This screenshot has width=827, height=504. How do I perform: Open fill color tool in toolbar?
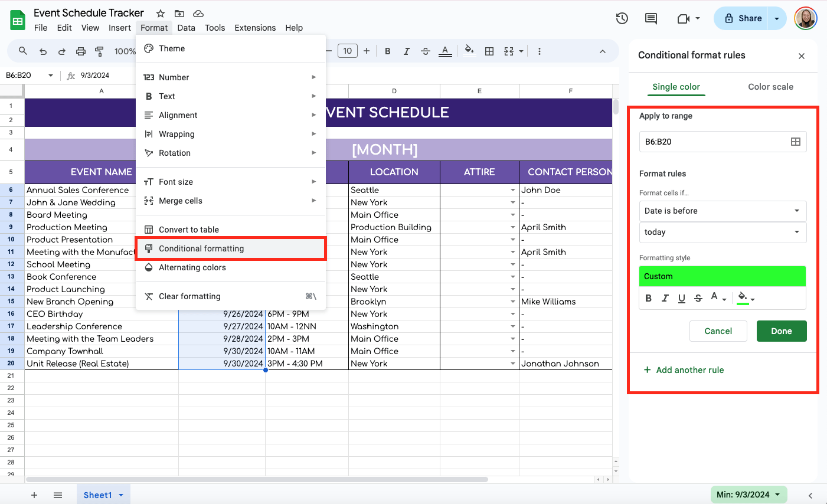(469, 51)
